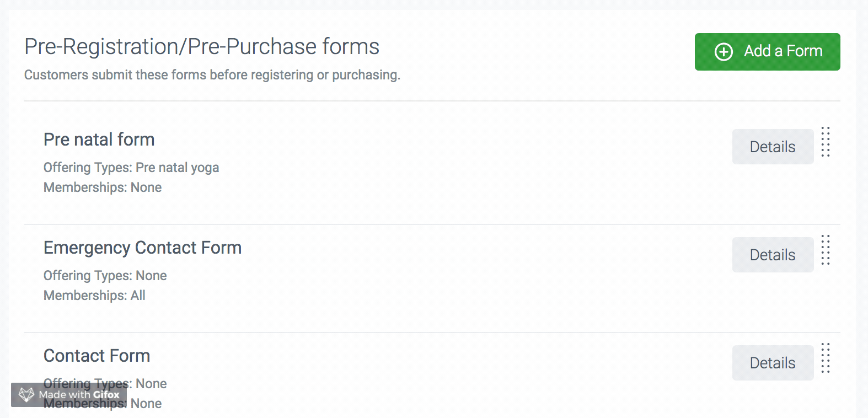Click Offering Types: Pre natal yoga text

pyautogui.click(x=131, y=168)
